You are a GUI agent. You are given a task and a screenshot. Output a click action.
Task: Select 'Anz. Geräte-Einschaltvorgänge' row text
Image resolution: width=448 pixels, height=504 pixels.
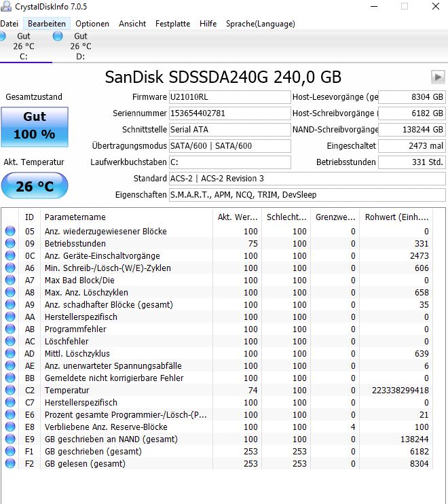pyautogui.click(x=102, y=256)
